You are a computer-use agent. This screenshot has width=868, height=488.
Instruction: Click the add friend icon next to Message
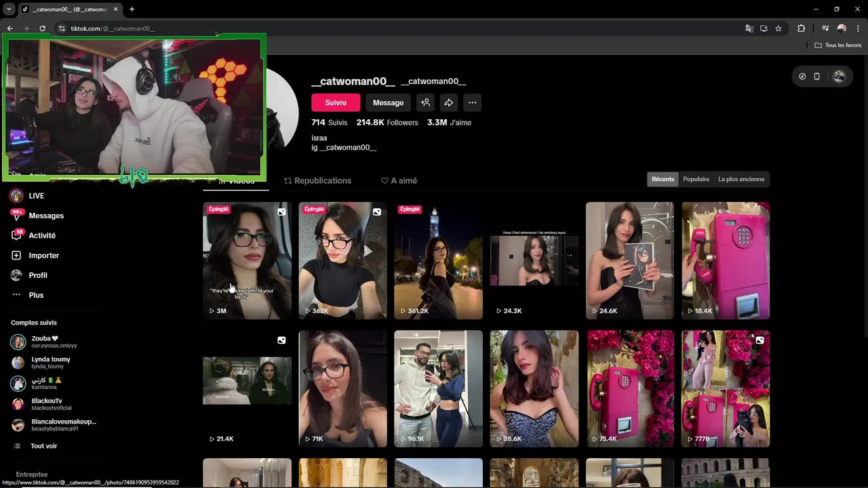pos(425,103)
